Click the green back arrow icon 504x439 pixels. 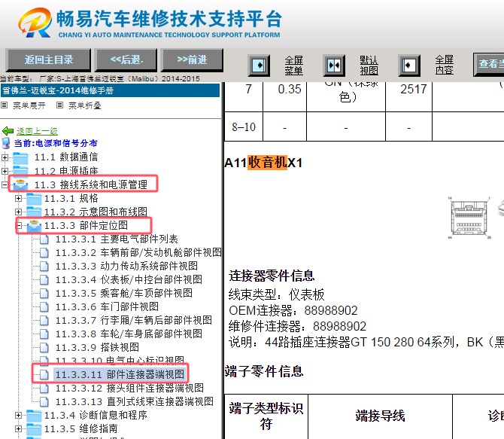point(8,131)
